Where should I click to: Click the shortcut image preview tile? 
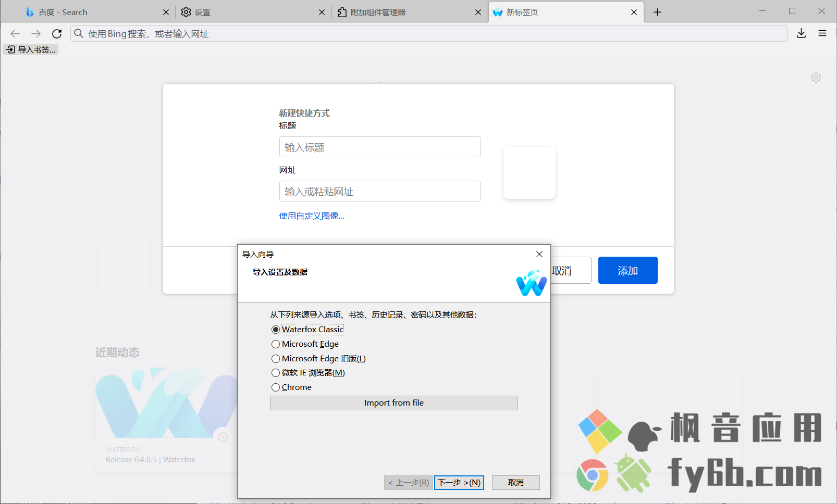tap(530, 173)
